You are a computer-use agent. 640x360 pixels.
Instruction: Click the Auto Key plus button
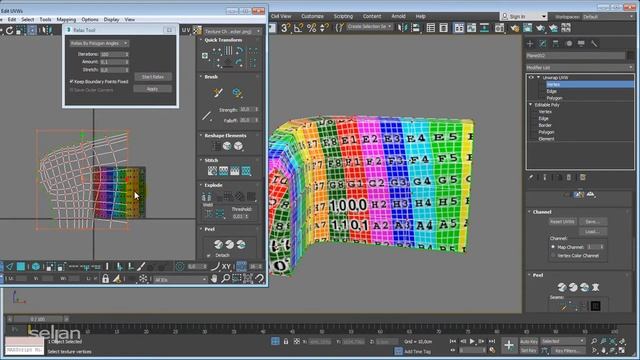click(509, 345)
